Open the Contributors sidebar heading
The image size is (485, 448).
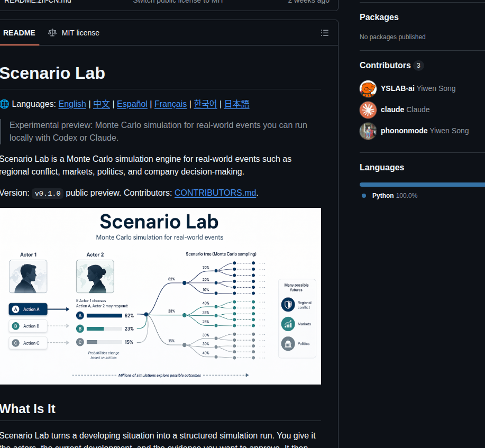[385, 65]
